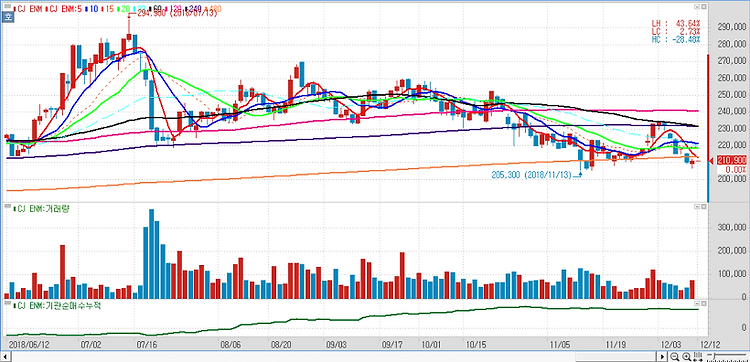Click the 07/16 date axis label
Viewport: 750px width, 362px height.
coord(147,344)
